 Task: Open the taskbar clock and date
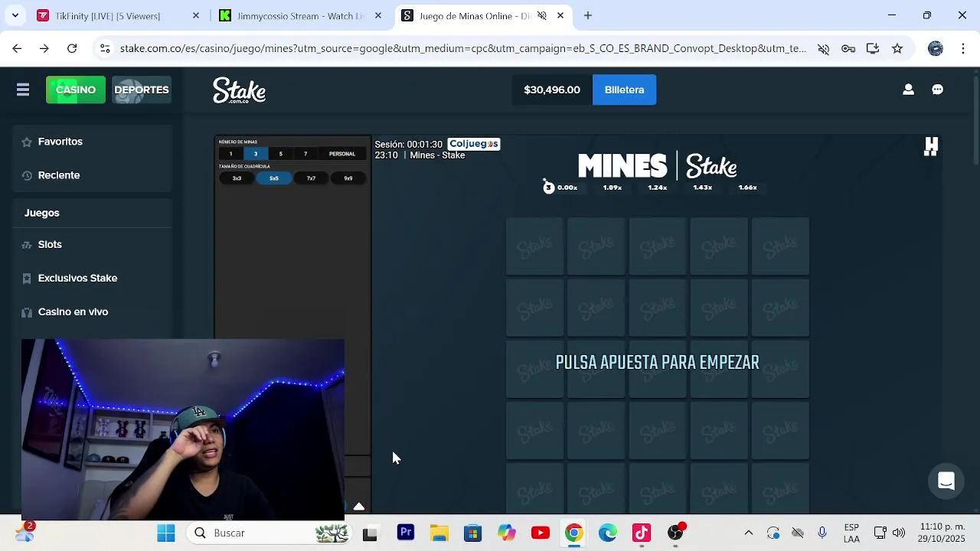click(942, 533)
